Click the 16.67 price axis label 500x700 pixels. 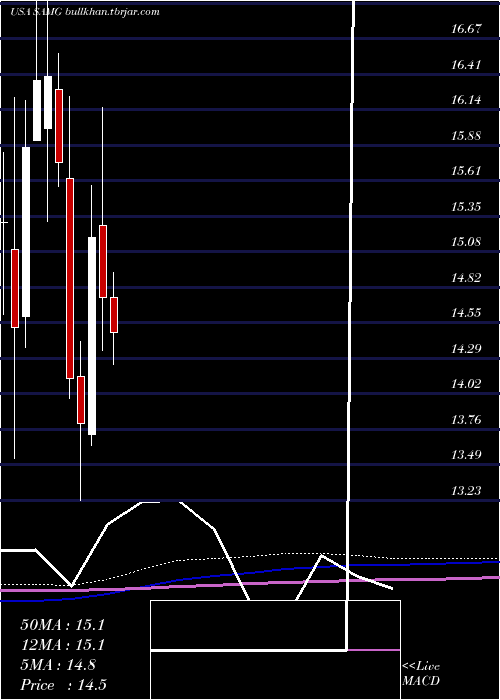tap(466, 29)
